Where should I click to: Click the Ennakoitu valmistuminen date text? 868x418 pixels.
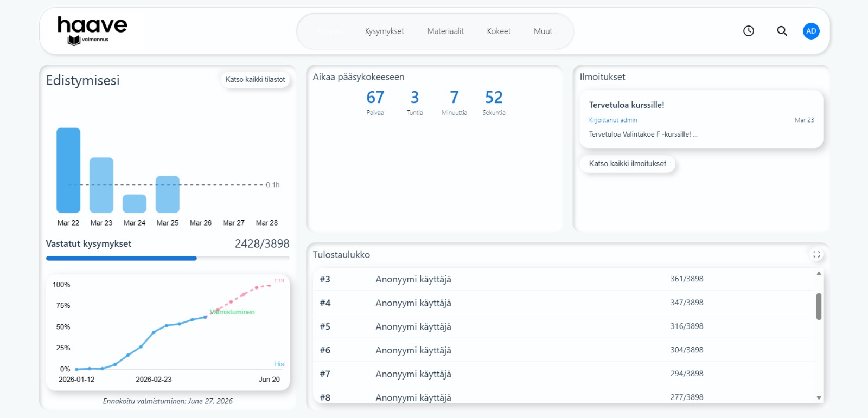168,401
